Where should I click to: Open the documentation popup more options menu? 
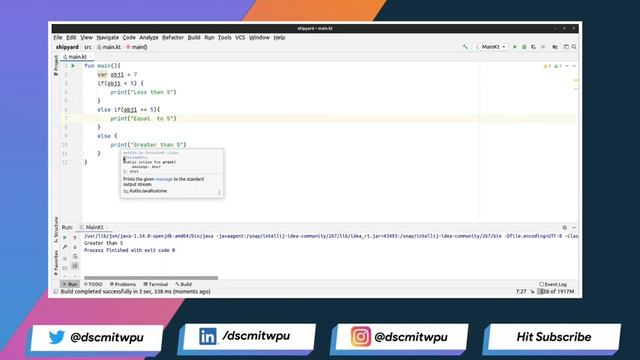coord(219,192)
